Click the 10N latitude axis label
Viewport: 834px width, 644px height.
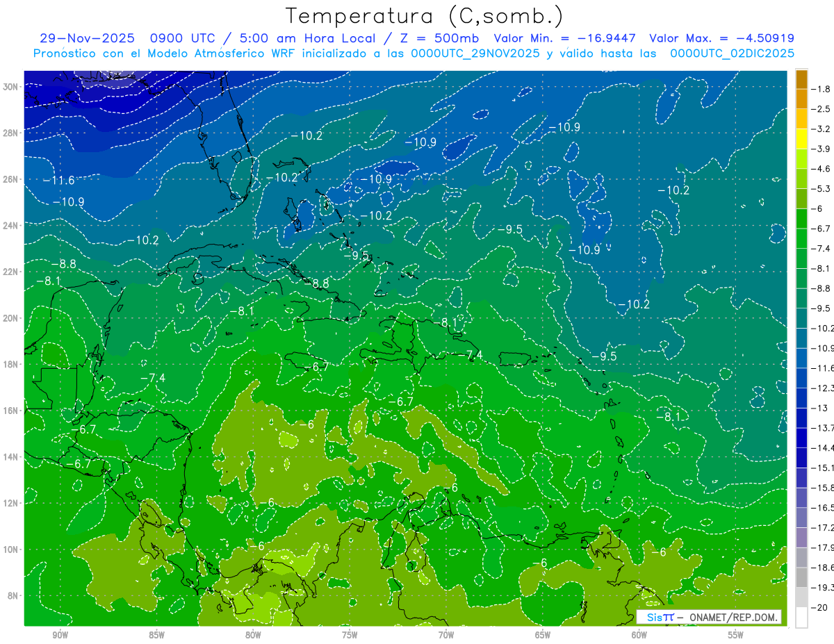12,549
